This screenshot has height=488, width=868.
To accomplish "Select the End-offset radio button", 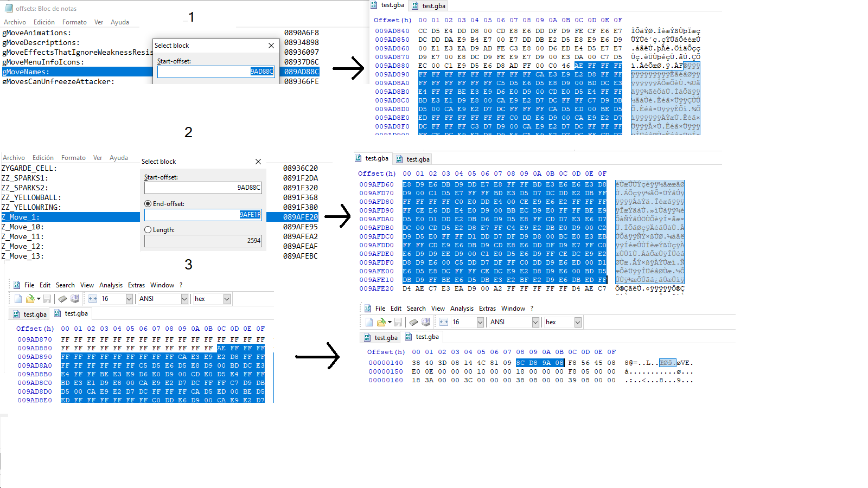I will tap(148, 204).
